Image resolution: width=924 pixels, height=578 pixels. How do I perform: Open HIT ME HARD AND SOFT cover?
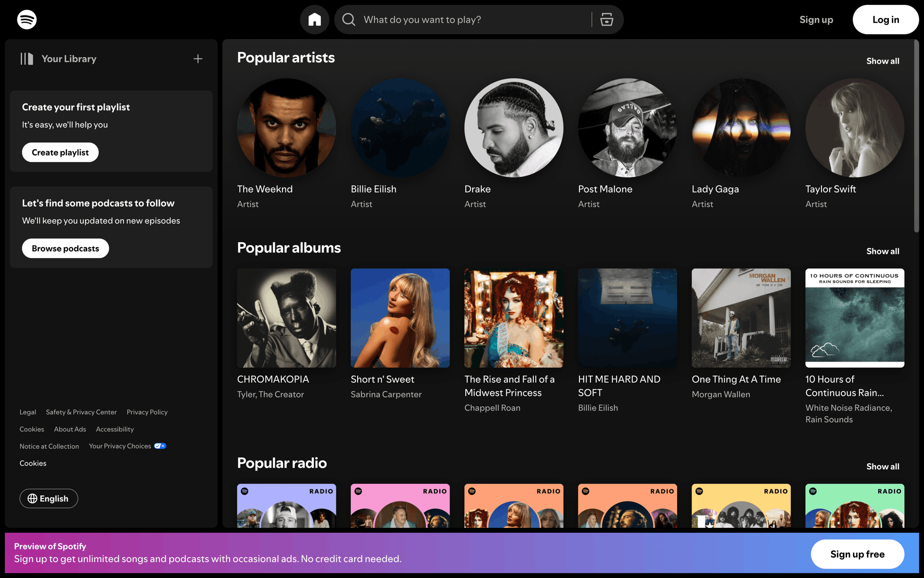pos(628,318)
